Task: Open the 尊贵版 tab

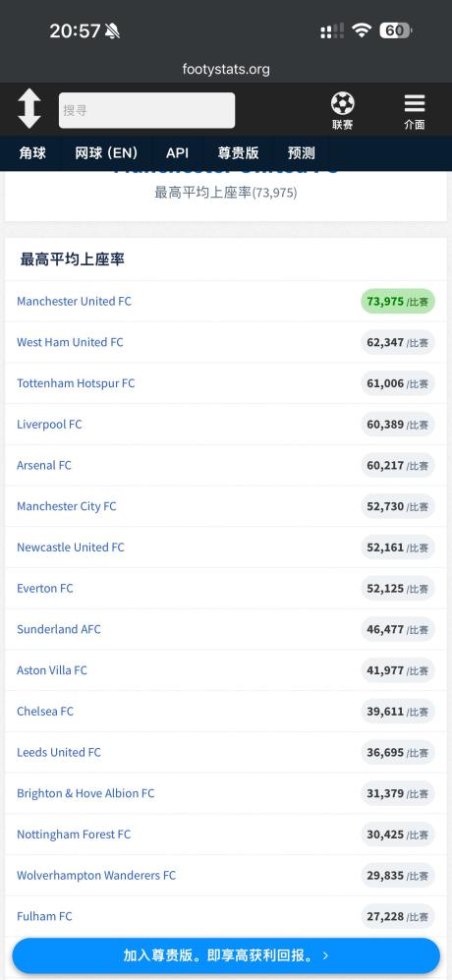Action: point(238,153)
